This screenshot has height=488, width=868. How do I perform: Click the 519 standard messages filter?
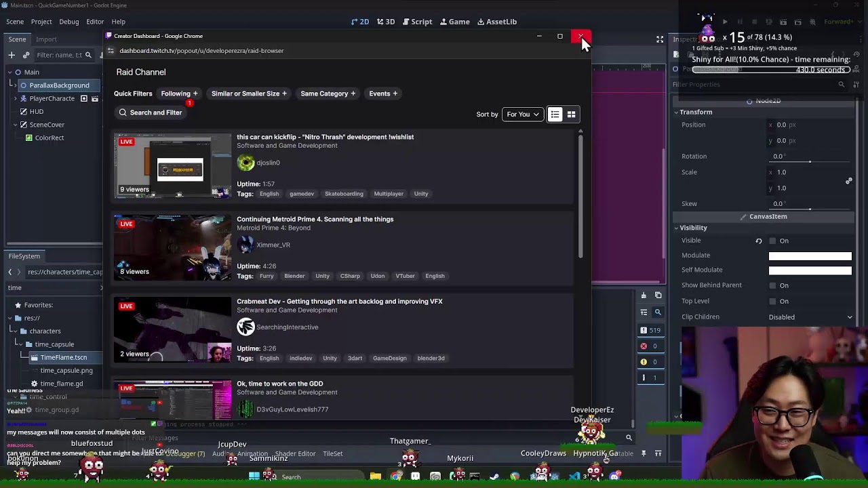coord(650,330)
